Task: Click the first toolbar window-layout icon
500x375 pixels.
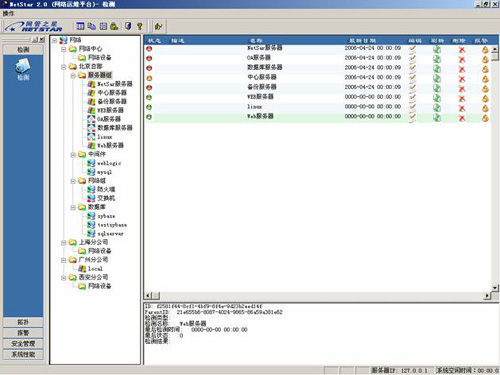Action: coord(80,26)
